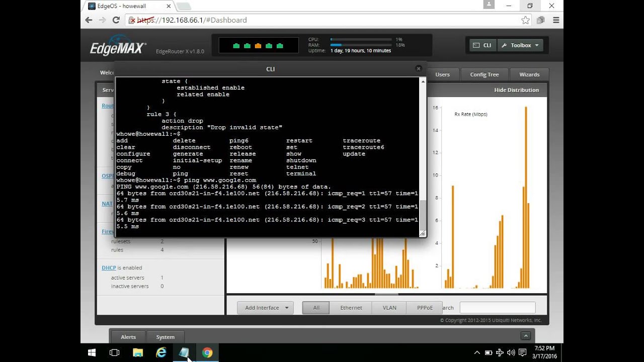This screenshot has width=644, height=362.
Task: Click the browser back arrow
Action: [89, 20]
